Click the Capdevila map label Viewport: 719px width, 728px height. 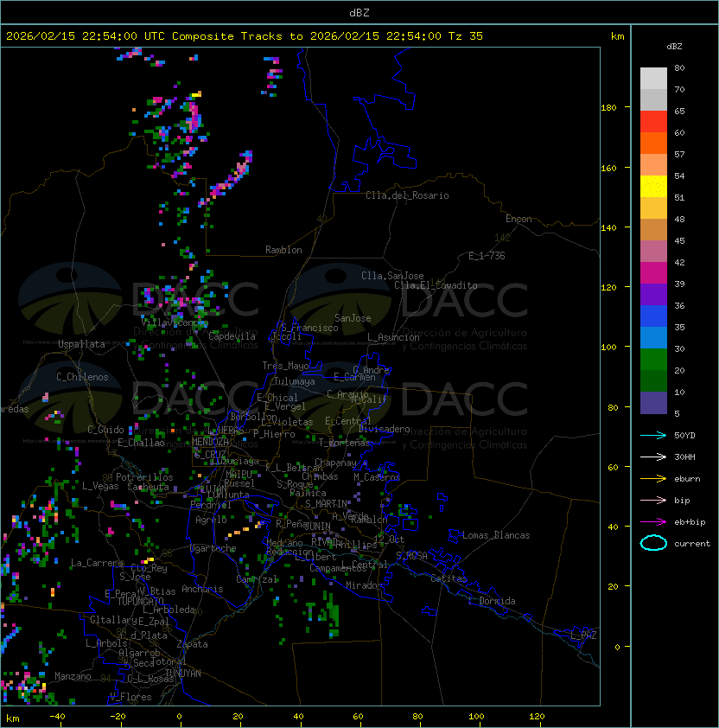232,336
